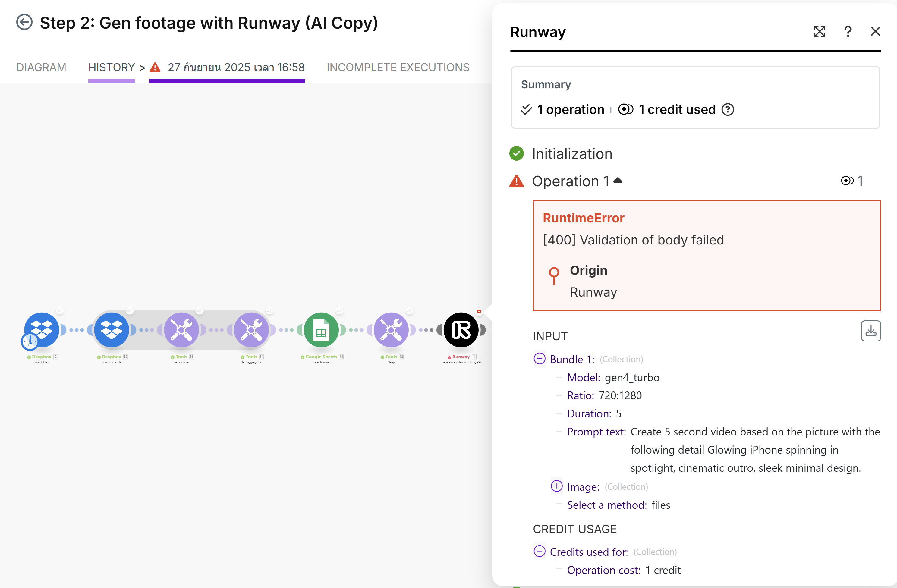This screenshot has height=588, width=897.
Task: Click the HISTORY breadcrumb link
Action: point(111,68)
